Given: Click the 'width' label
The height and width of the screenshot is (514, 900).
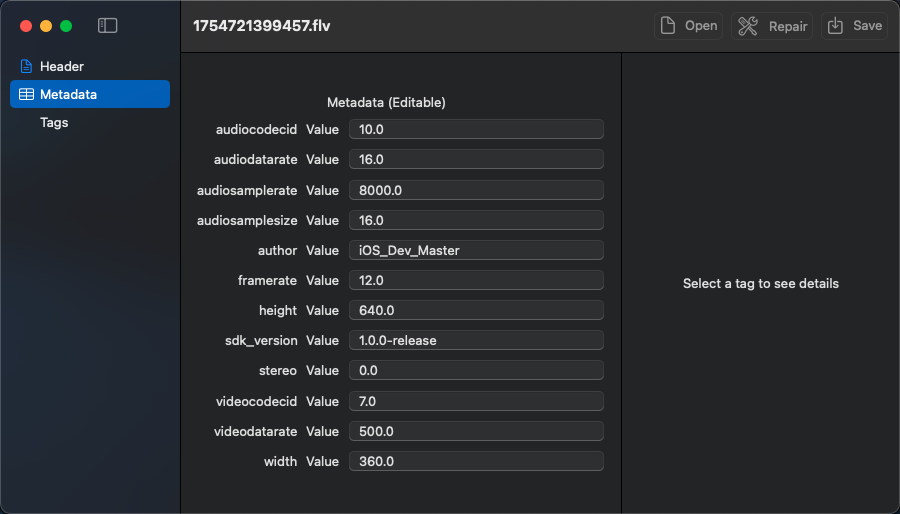Looking at the screenshot, I should [281, 462].
